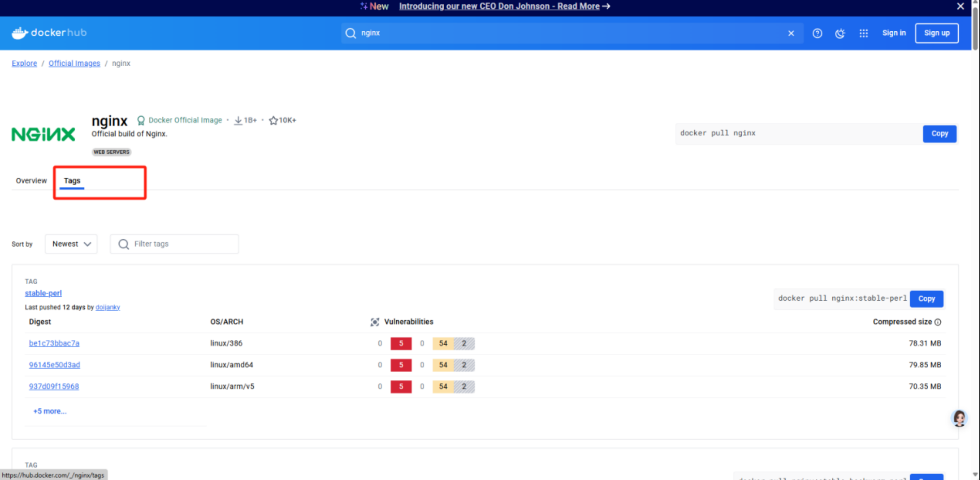Click the Compressed size info icon
The width and height of the screenshot is (980, 480).
(x=938, y=322)
